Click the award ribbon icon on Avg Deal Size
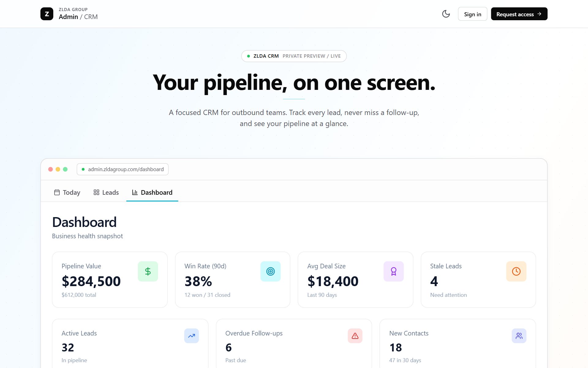 pyautogui.click(x=394, y=271)
